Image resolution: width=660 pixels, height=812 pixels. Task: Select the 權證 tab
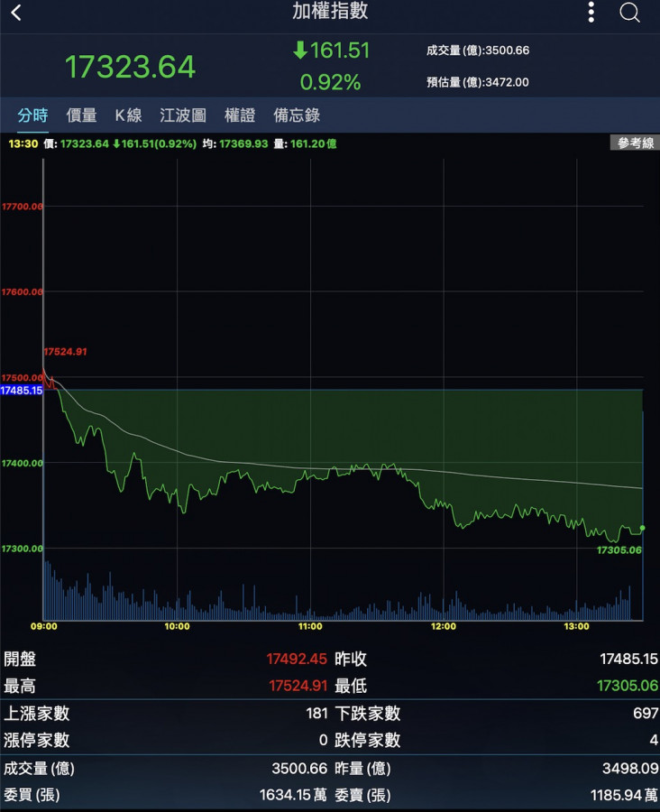click(240, 115)
